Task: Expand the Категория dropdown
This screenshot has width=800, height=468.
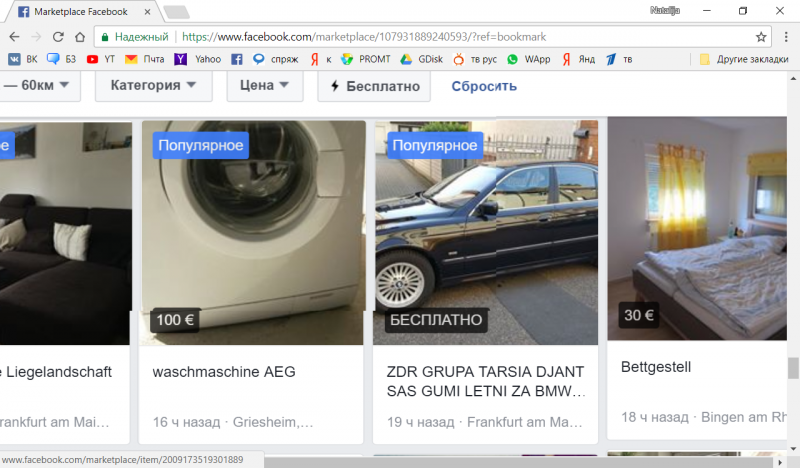Action: click(154, 86)
